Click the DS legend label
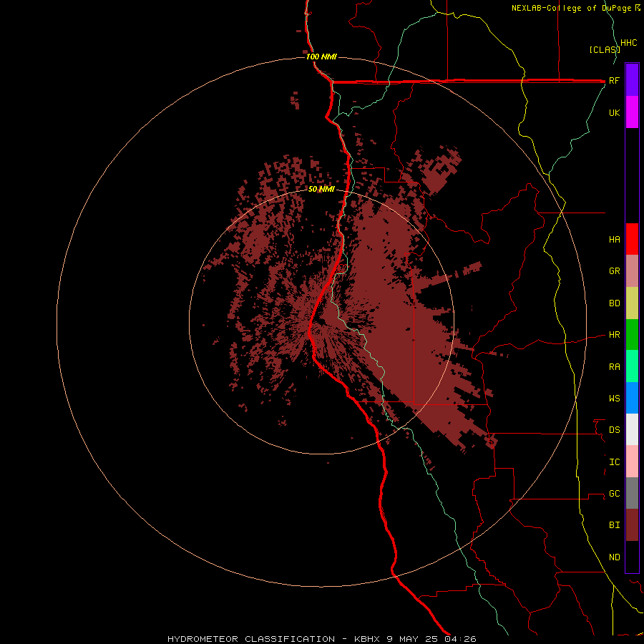Screen dimensions: 644x644 (x=615, y=430)
